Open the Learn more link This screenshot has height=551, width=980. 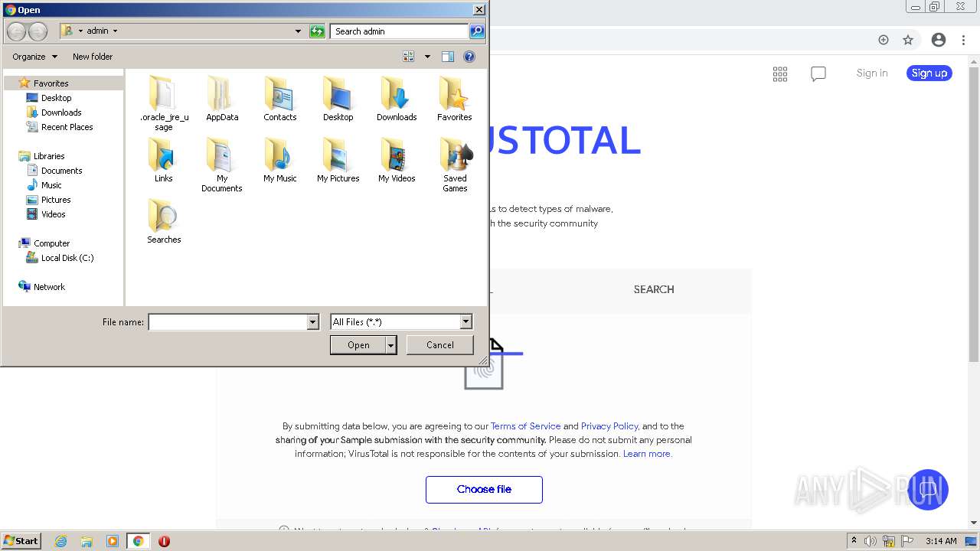(x=647, y=454)
